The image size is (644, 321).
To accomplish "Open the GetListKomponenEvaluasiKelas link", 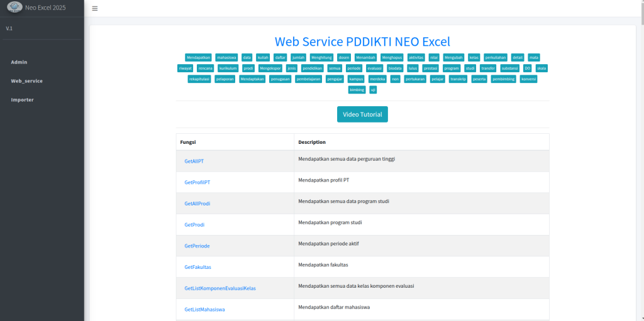I will pyautogui.click(x=220, y=288).
